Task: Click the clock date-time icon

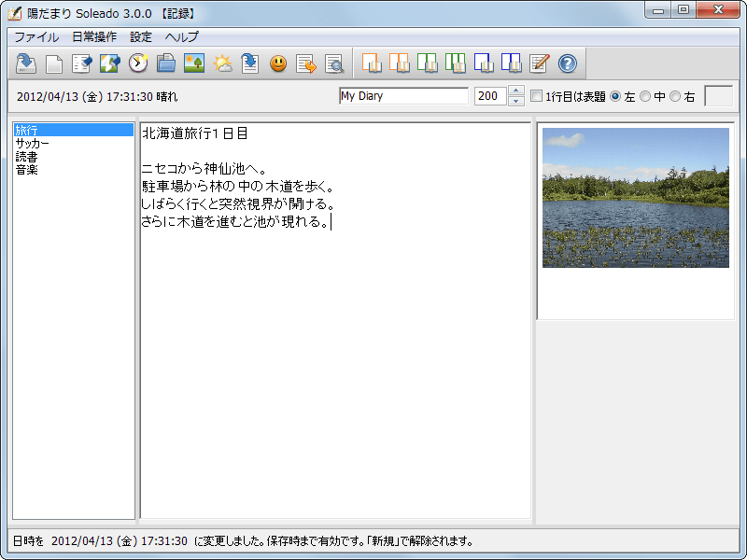Action: click(x=138, y=63)
